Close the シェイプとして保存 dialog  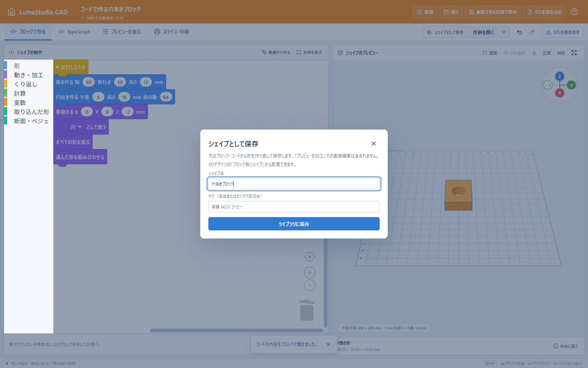373,144
